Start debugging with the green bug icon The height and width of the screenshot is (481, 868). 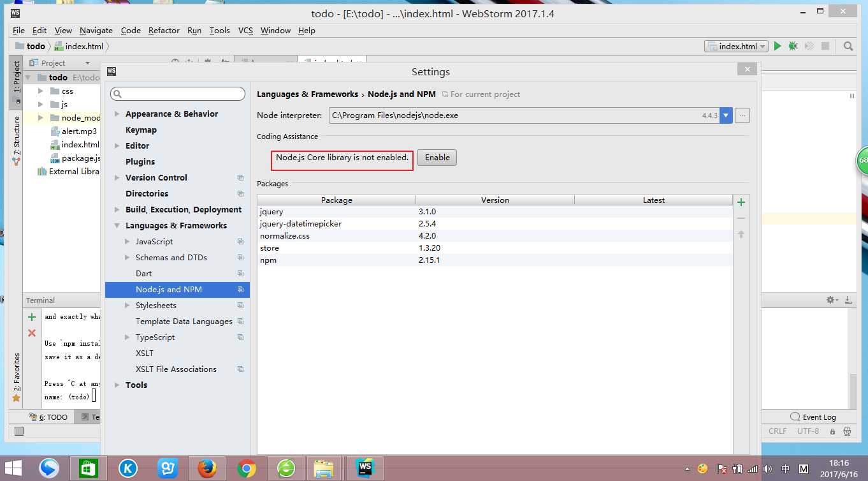(x=793, y=46)
